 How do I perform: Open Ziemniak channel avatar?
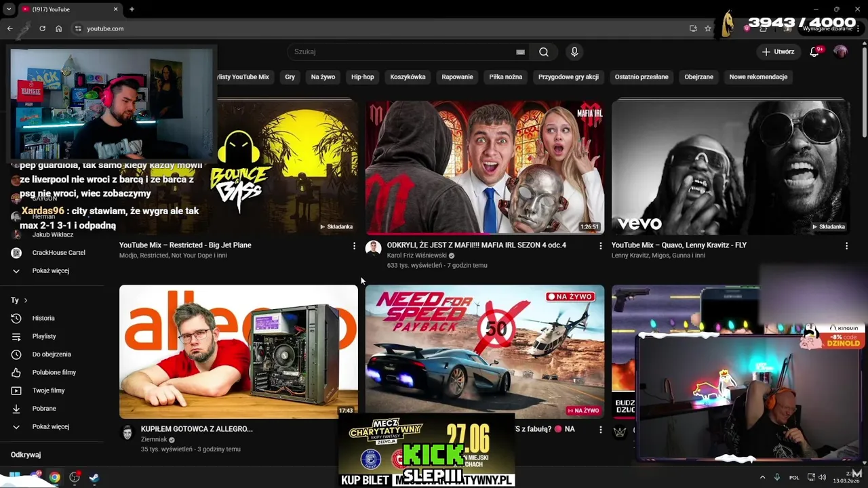(x=127, y=432)
